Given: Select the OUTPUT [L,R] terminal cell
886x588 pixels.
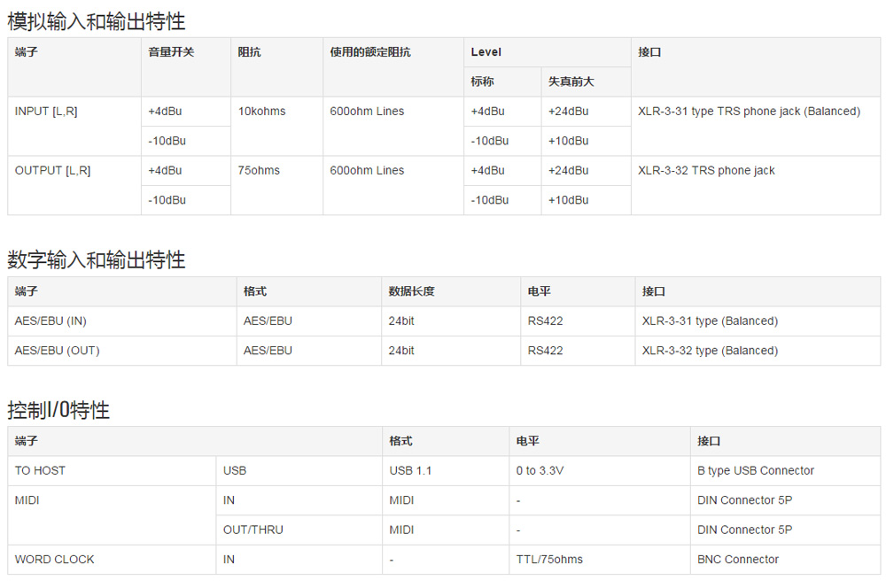Looking at the screenshot, I should (x=52, y=171).
